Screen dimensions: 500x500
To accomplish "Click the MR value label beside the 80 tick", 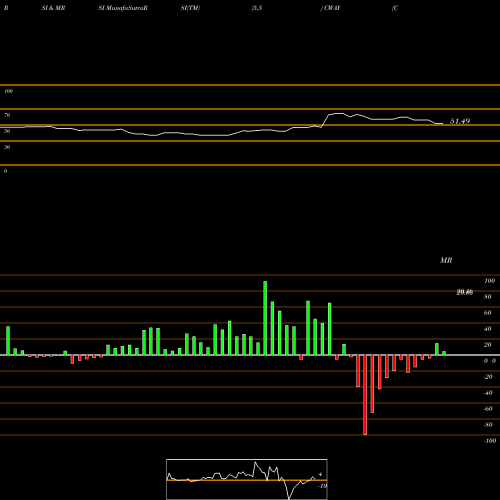I will [465, 292].
